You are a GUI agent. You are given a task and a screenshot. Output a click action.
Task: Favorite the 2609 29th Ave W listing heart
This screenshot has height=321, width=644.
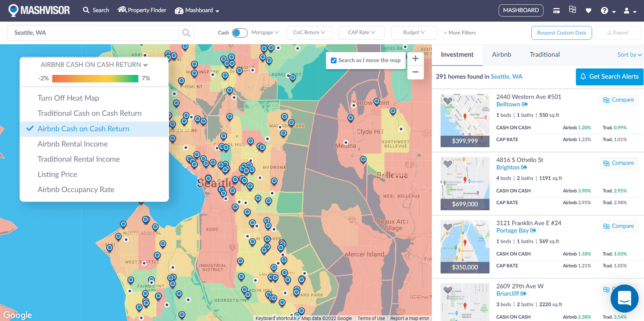(x=448, y=290)
